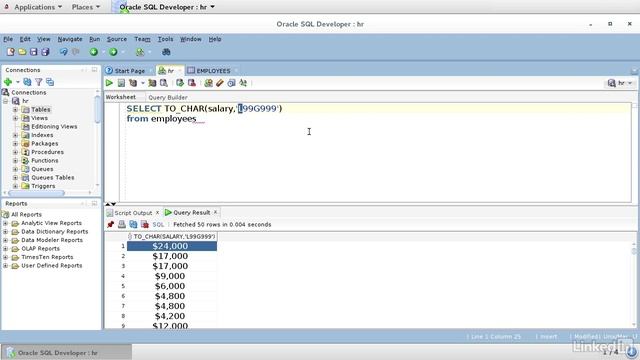Refresh the Connections panel

point(27,82)
